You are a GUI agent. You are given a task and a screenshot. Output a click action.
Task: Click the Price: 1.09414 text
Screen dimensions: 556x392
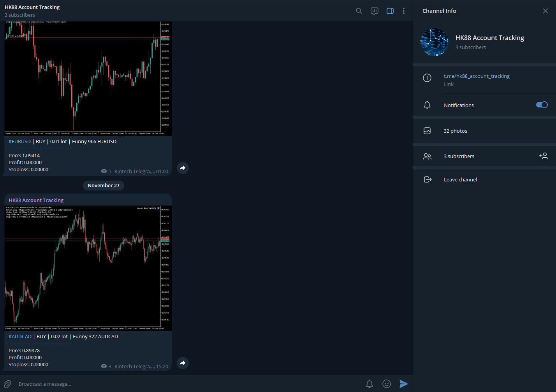[24, 155]
